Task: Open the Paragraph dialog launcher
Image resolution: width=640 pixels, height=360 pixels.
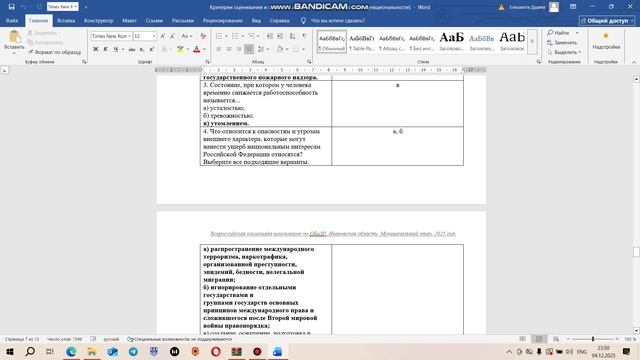Action: coord(309,62)
